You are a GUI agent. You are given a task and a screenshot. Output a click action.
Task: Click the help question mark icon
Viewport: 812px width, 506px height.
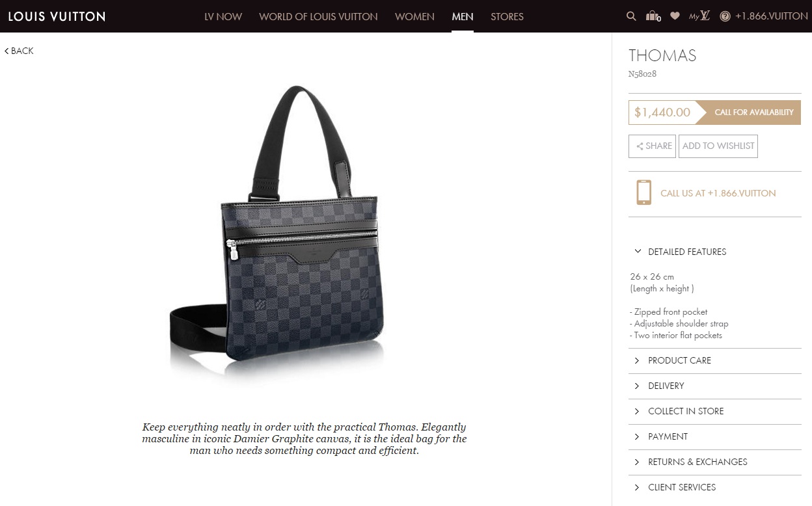pyautogui.click(x=725, y=16)
